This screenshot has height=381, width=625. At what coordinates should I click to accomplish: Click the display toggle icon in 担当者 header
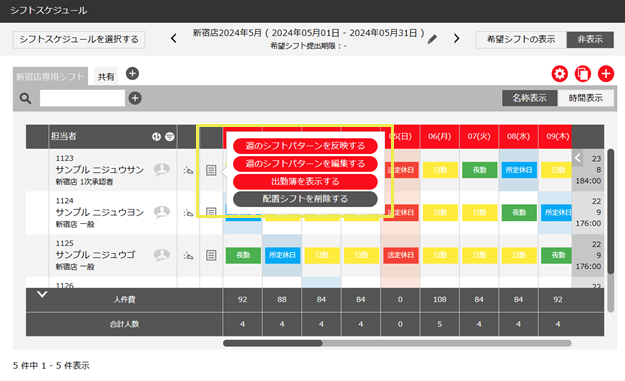click(156, 137)
